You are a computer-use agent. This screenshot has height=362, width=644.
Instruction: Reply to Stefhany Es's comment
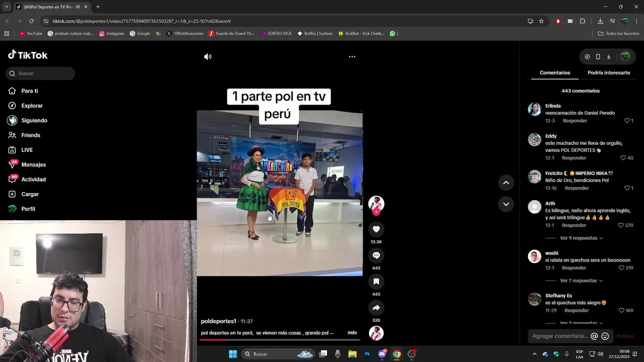[x=577, y=311]
